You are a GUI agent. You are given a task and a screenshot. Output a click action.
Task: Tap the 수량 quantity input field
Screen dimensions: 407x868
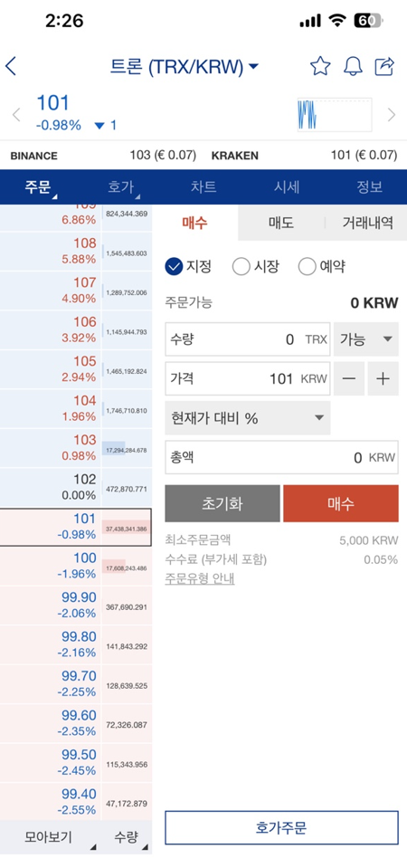click(x=248, y=339)
